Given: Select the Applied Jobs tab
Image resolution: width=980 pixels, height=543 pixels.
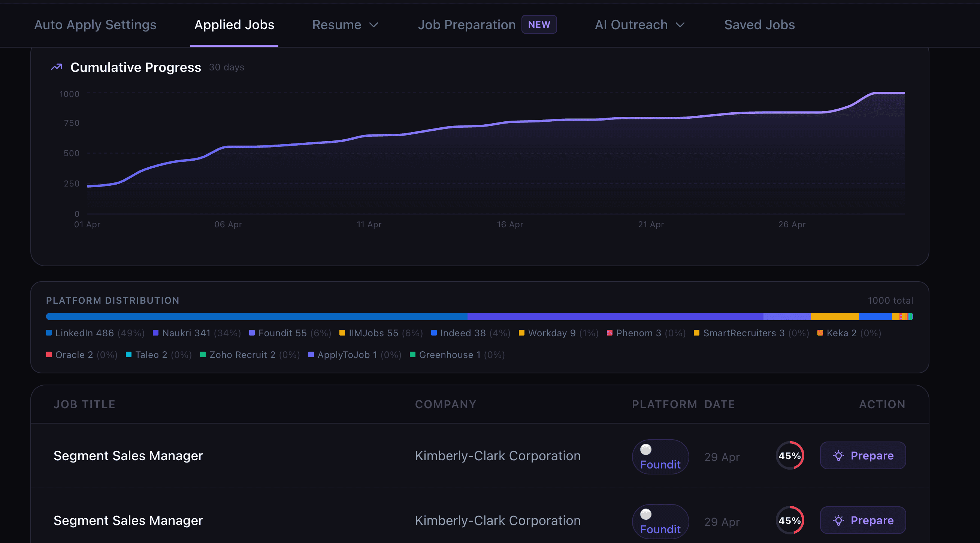Looking at the screenshot, I should click(235, 25).
